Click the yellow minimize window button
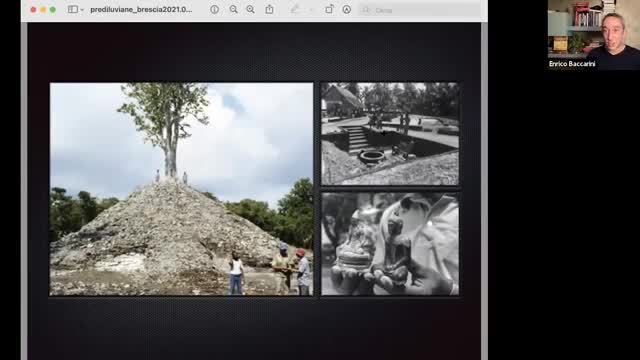Screen dimensions: 640x360 [43, 9]
